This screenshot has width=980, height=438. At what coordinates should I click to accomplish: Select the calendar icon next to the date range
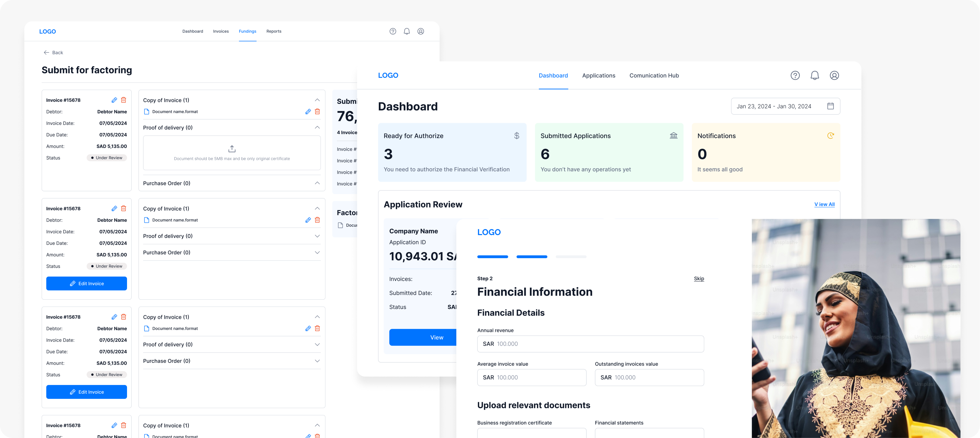point(830,106)
